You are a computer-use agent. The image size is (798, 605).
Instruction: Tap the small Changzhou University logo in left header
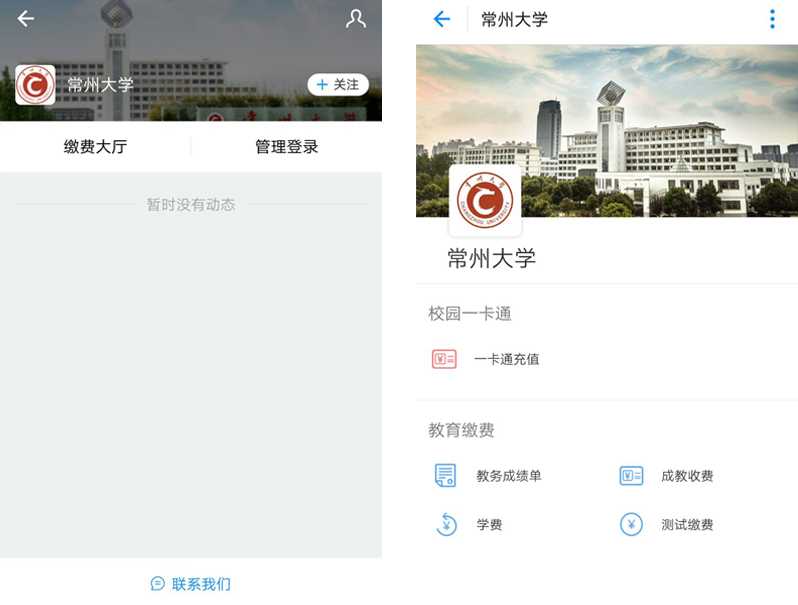pos(35,85)
